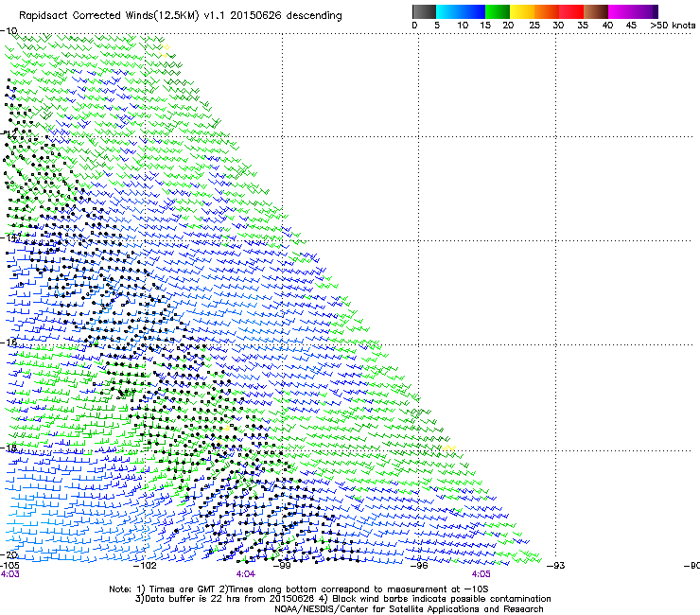700x615 pixels.
Task: Click the -10 latitude axis label
Action: 9,30
